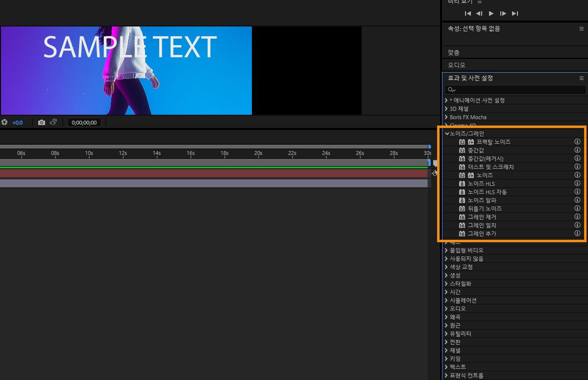
Task: Open info for 그레인 추가 effect
Action: [577, 233]
